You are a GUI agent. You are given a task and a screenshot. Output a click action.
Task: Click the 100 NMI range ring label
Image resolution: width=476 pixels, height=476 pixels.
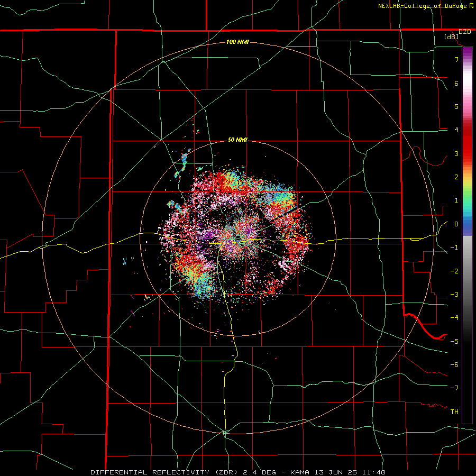click(237, 42)
